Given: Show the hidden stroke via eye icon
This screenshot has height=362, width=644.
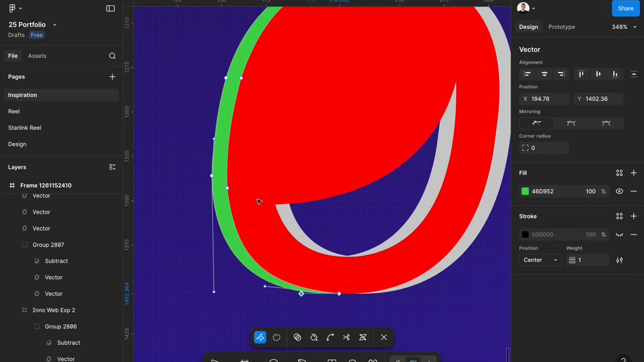Looking at the screenshot, I should tap(619, 234).
